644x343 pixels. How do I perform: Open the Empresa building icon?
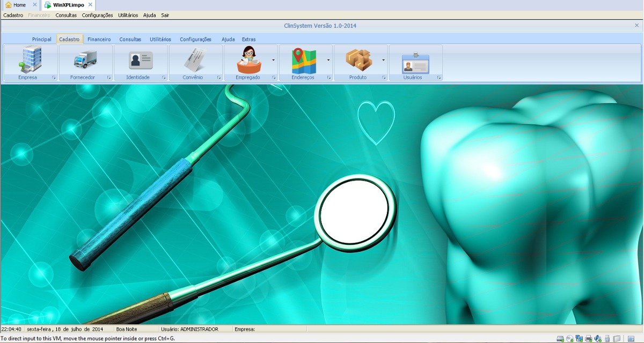[31, 59]
